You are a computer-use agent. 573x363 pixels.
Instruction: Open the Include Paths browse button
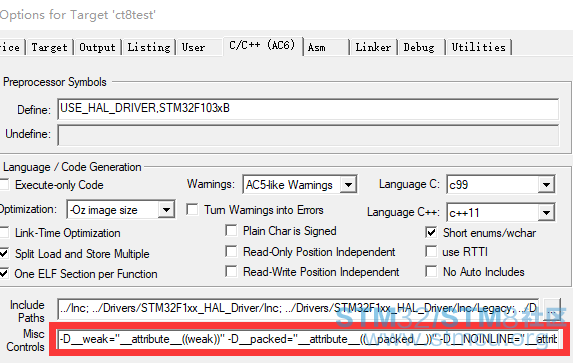[x=552, y=309]
